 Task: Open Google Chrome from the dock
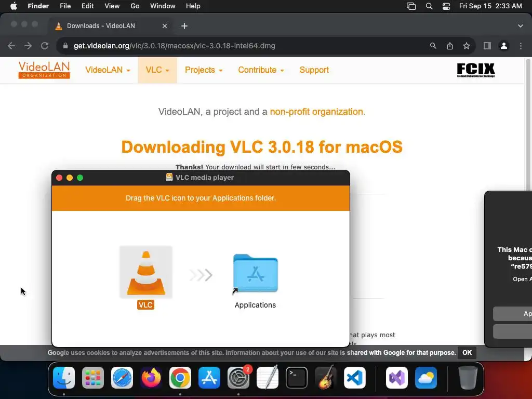click(x=180, y=378)
